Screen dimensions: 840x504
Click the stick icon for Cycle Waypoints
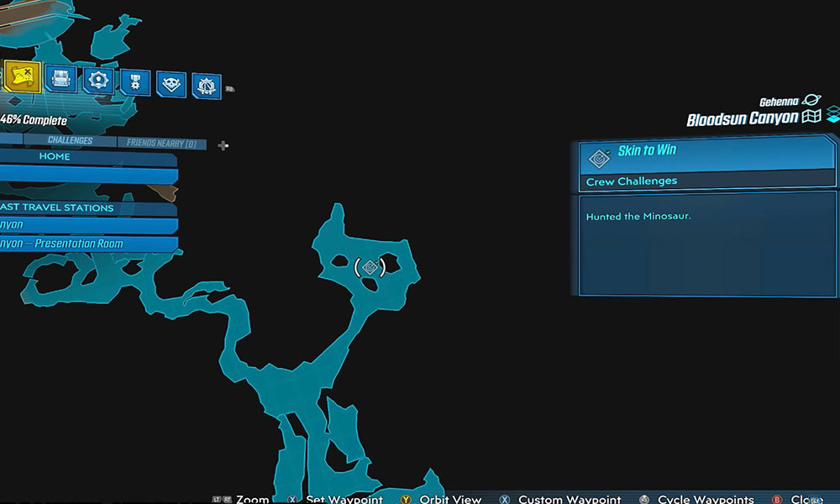(x=644, y=500)
